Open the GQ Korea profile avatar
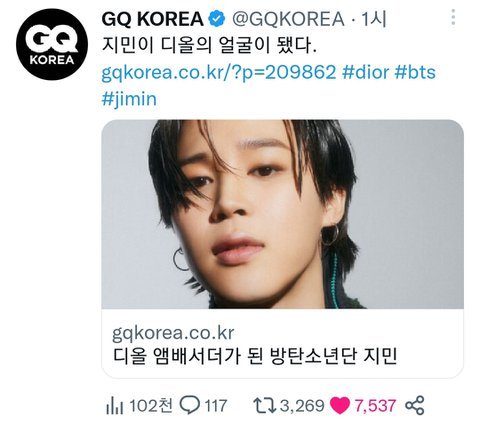This screenshot has height=424, width=480. pos(52,44)
